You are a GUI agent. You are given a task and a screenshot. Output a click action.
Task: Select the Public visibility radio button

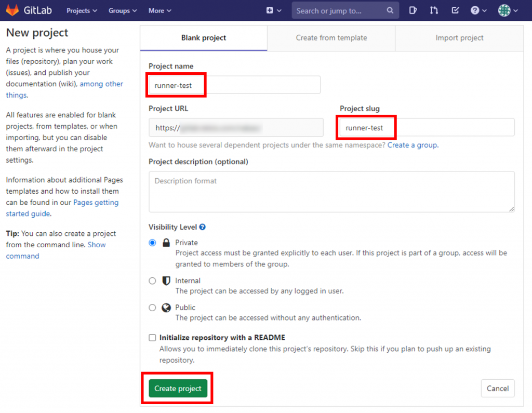(x=152, y=308)
